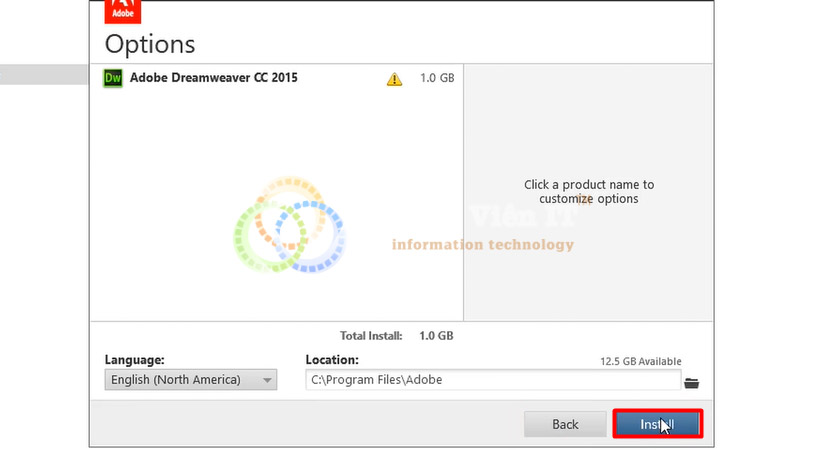Open the English (North America) language dropdown
This screenshot has height=450, width=820.
pos(190,380)
